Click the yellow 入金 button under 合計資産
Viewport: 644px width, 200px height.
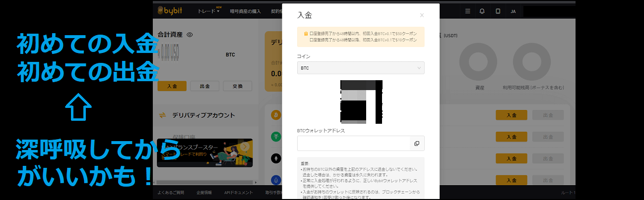[172, 86]
